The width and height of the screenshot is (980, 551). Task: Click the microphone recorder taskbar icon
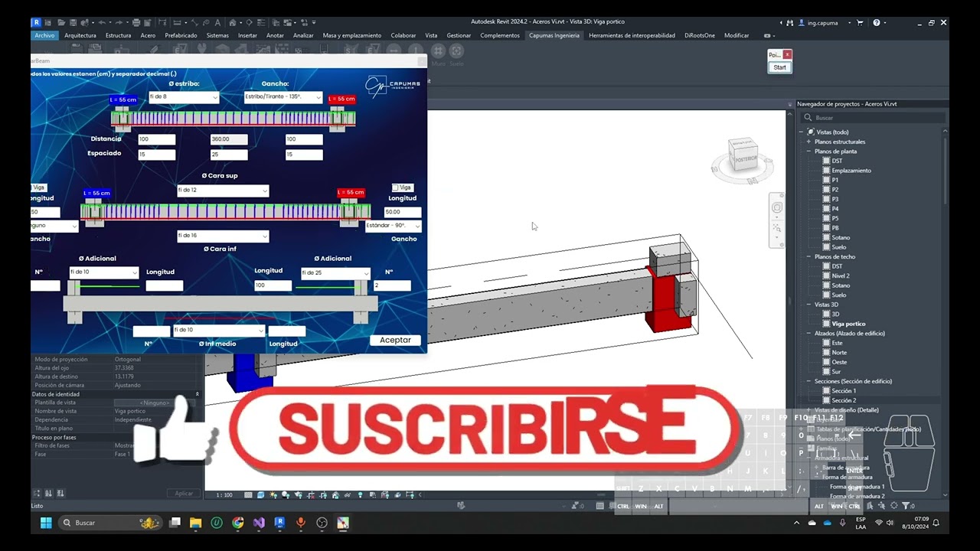coord(301,523)
